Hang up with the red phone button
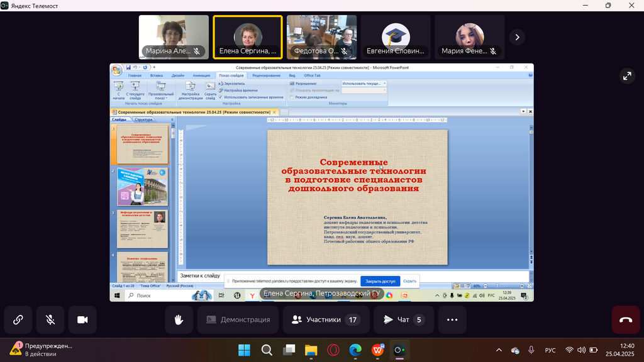Screen dimensions: 644x362 (x=626, y=320)
